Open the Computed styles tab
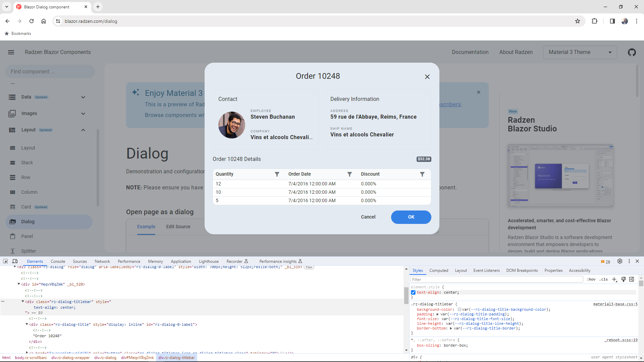 pyautogui.click(x=439, y=270)
